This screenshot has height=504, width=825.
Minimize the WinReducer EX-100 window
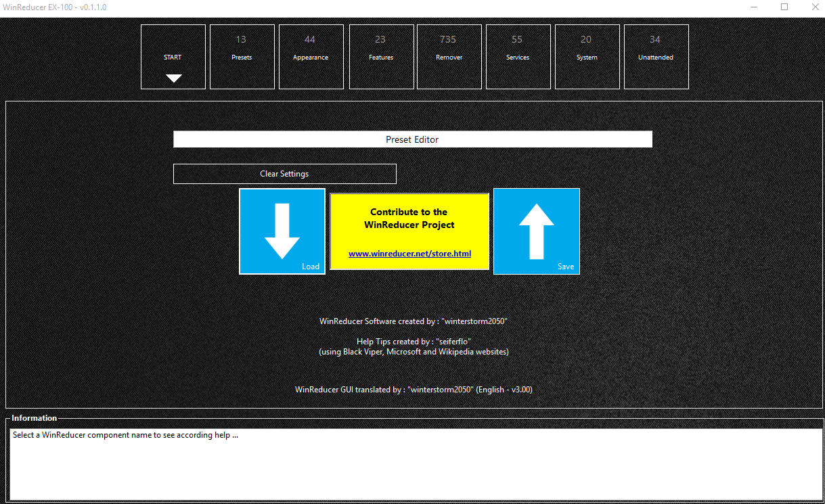point(755,7)
